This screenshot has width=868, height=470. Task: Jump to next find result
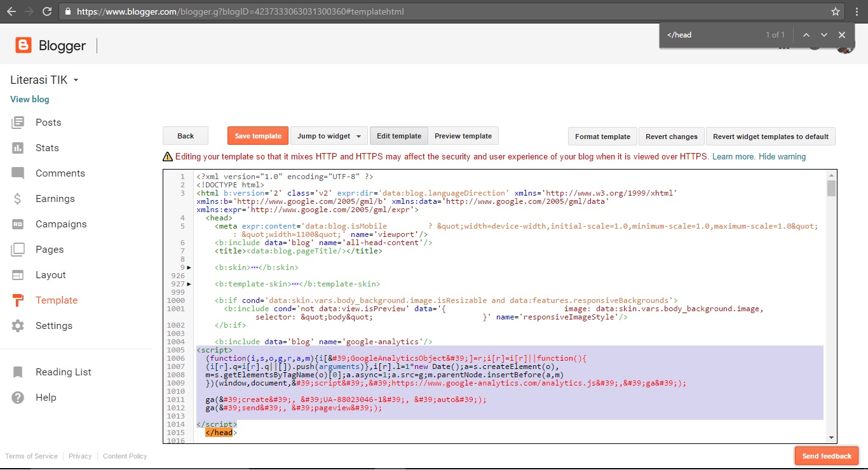(x=824, y=35)
